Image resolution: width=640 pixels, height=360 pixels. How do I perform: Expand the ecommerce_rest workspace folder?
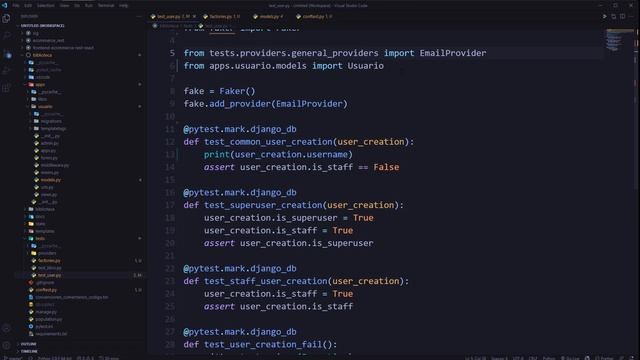[x=48, y=40]
